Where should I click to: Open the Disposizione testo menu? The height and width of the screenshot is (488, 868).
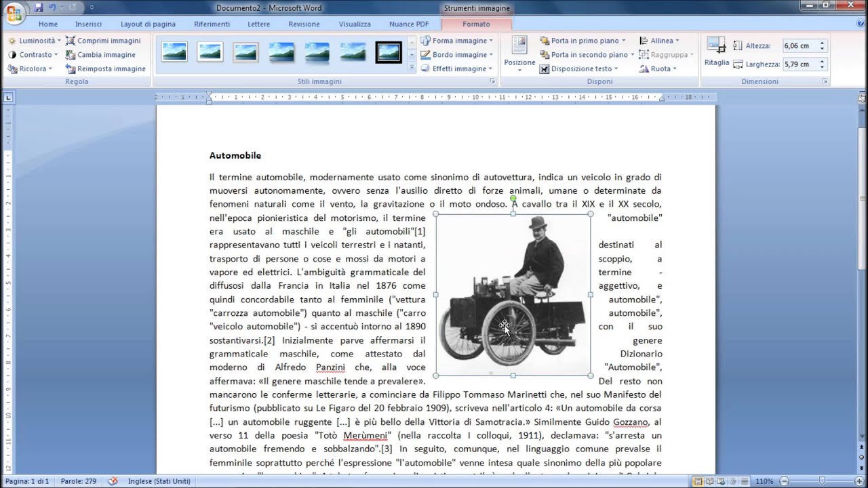click(x=578, y=68)
